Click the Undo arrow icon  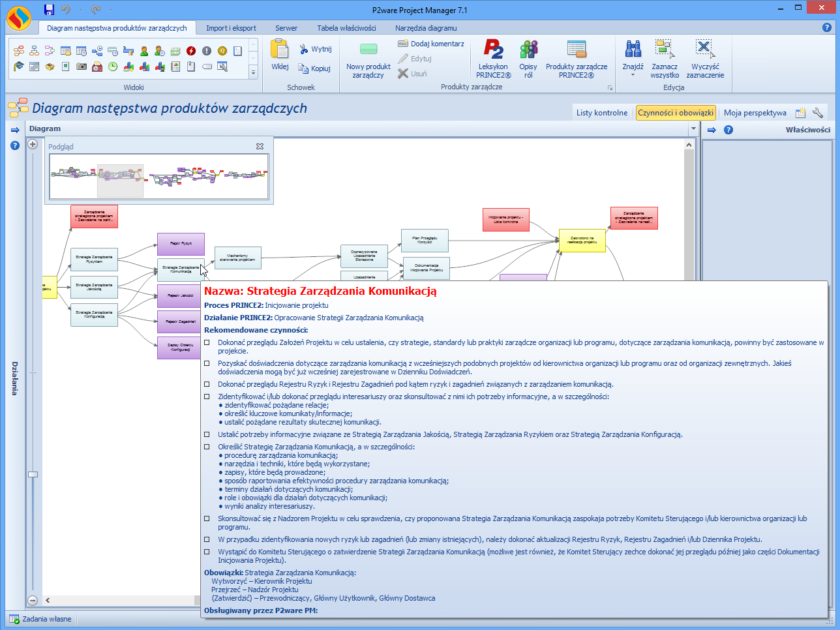[x=65, y=9]
